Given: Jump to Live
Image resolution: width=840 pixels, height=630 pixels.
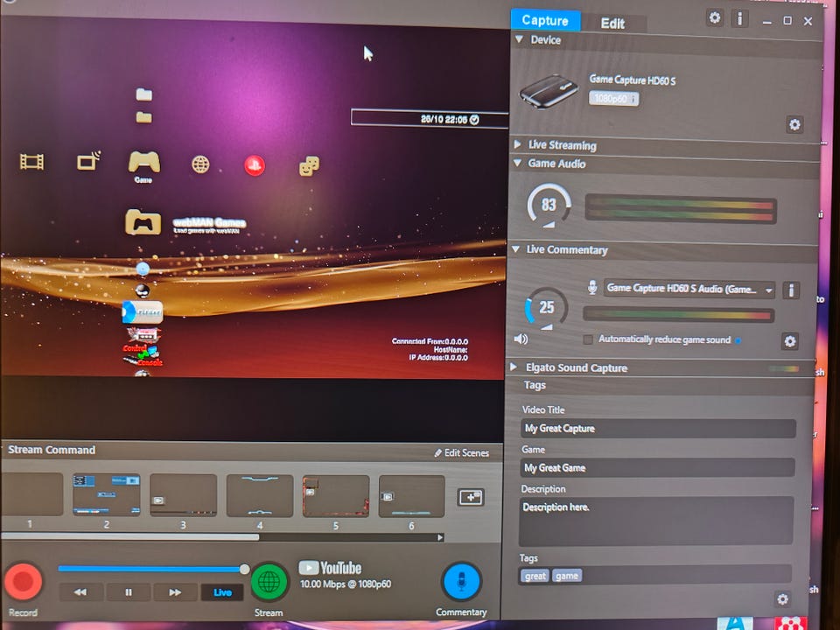Looking at the screenshot, I should 222,592.
